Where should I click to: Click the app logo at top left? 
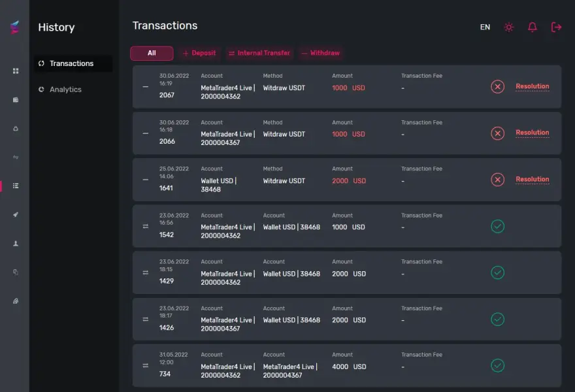14,27
